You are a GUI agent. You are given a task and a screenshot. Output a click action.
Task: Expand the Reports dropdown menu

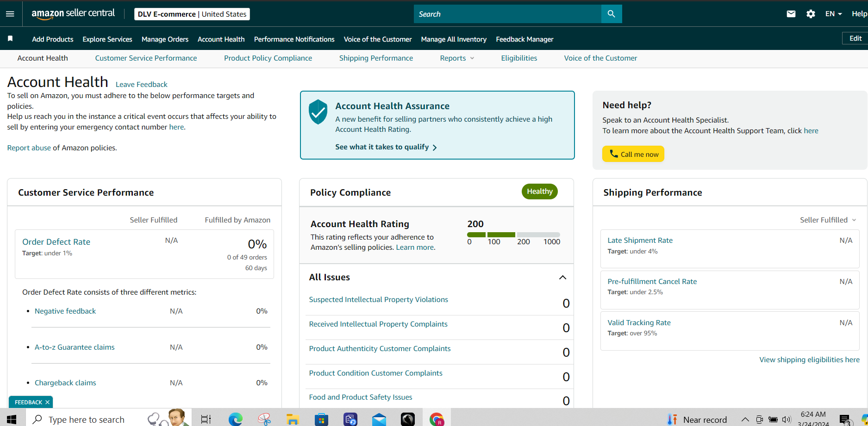[457, 58]
